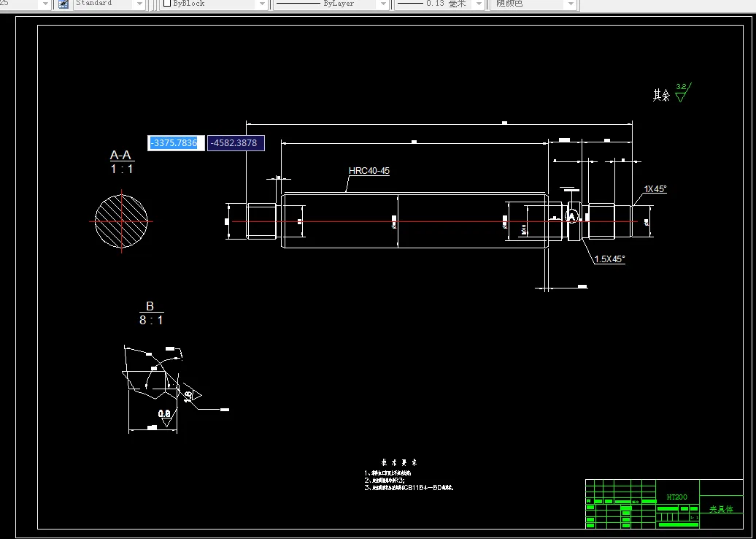Click the 8 : 1 scale text

(x=151, y=320)
